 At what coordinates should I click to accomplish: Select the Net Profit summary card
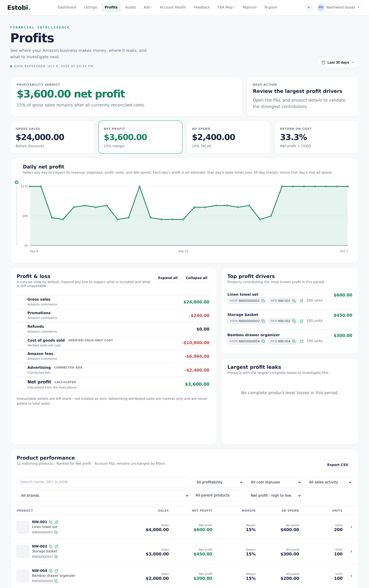click(x=140, y=137)
